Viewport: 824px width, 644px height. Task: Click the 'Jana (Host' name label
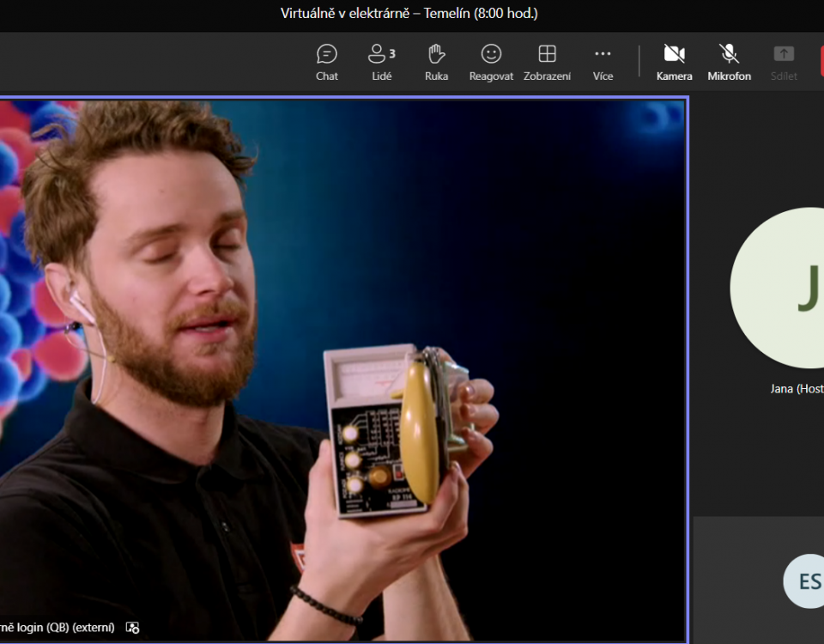pyautogui.click(x=797, y=389)
